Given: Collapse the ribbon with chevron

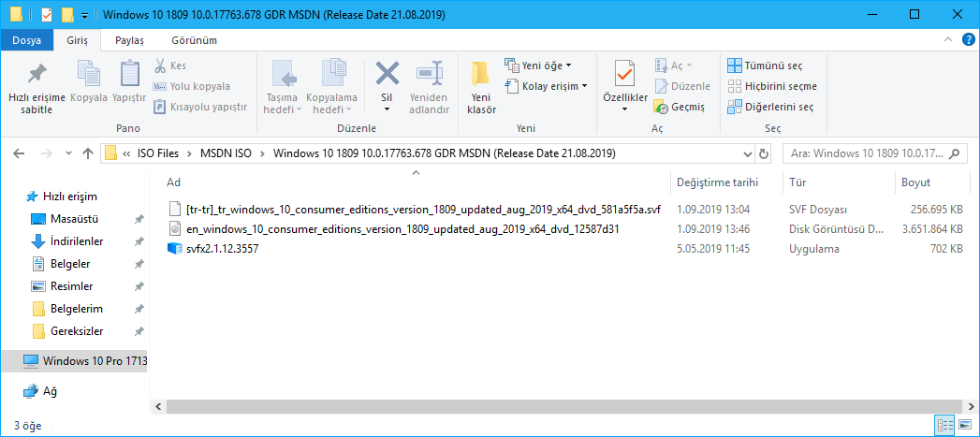Looking at the screenshot, I should [x=947, y=39].
